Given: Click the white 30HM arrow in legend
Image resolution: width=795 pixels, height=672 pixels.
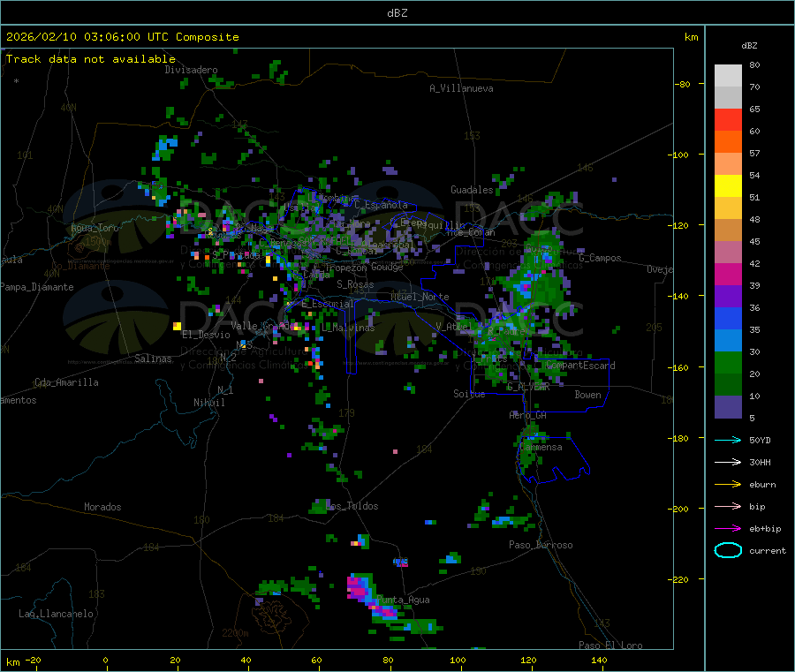Looking at the screenshot, I should [728, 462].
